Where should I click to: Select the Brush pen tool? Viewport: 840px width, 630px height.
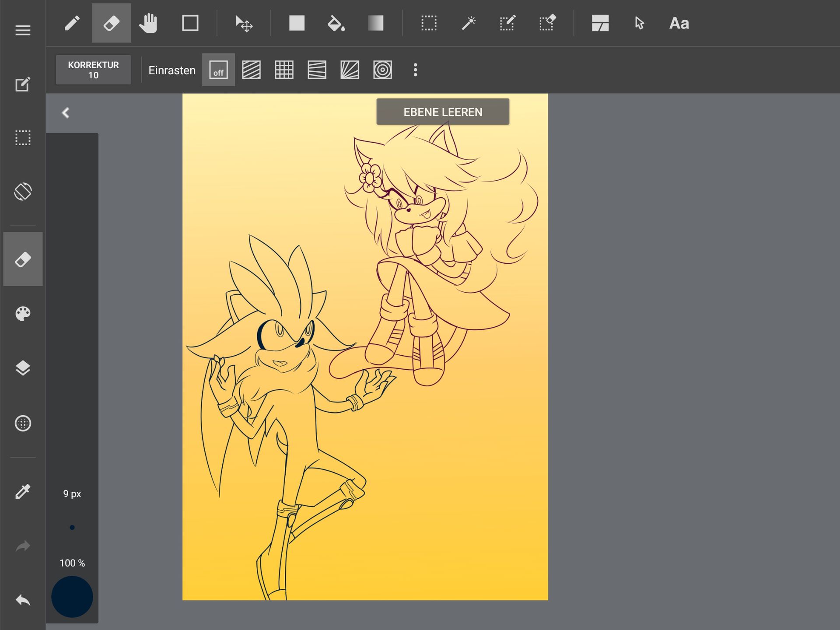pos(72,23)
